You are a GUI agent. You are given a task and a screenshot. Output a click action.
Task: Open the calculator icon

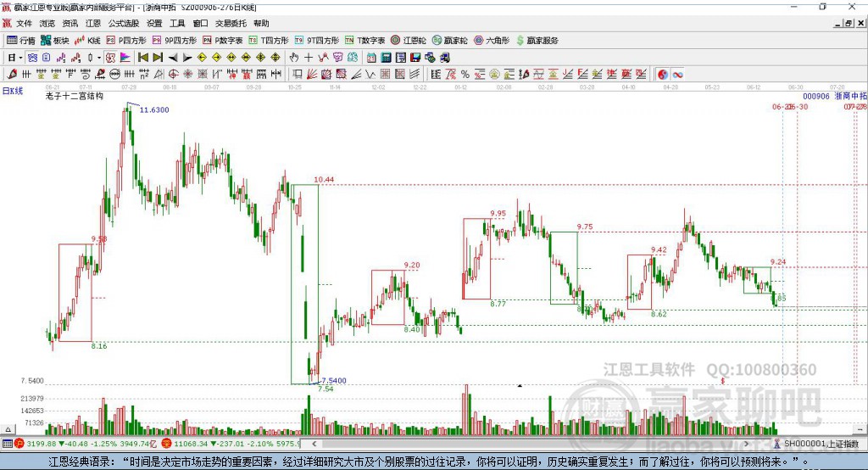coord(387,58)
